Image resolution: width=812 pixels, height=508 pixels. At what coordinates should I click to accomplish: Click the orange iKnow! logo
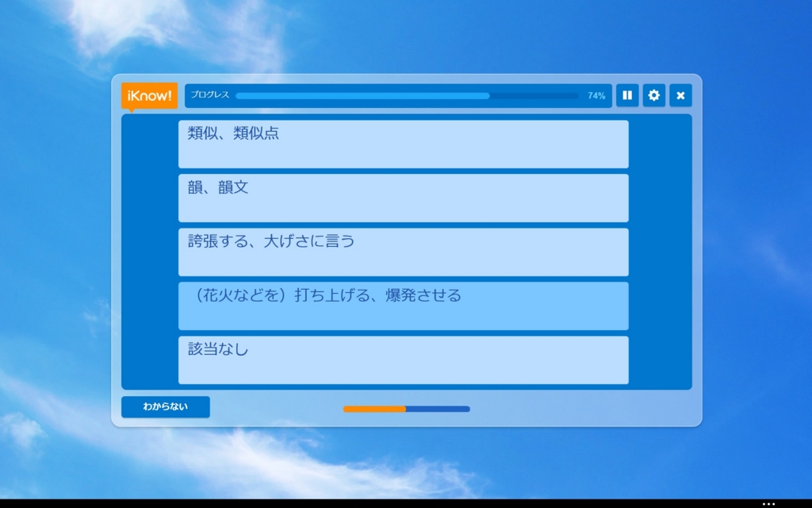[x=149, y=96]
